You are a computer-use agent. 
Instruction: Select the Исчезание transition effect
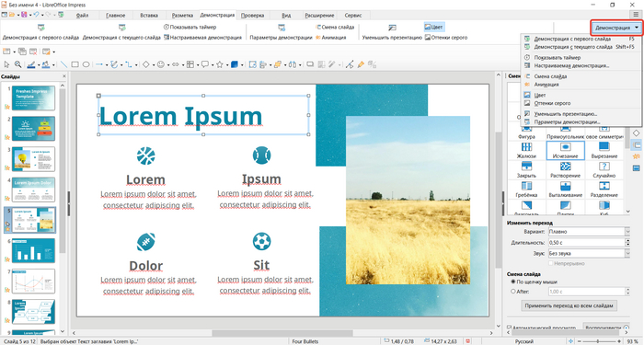coord(565,150)
